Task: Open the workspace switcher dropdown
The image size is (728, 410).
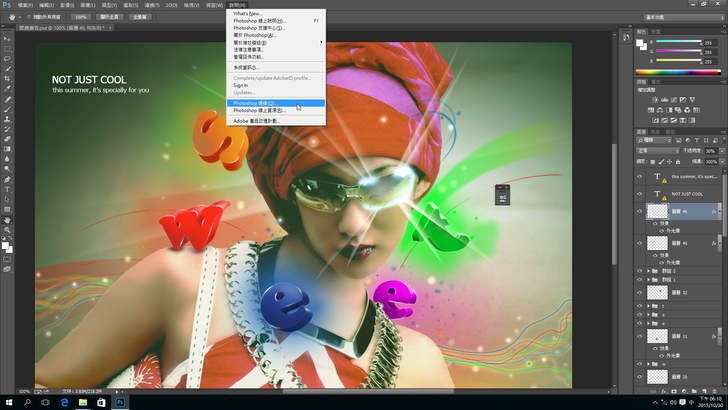Action: tap(684, 17)
